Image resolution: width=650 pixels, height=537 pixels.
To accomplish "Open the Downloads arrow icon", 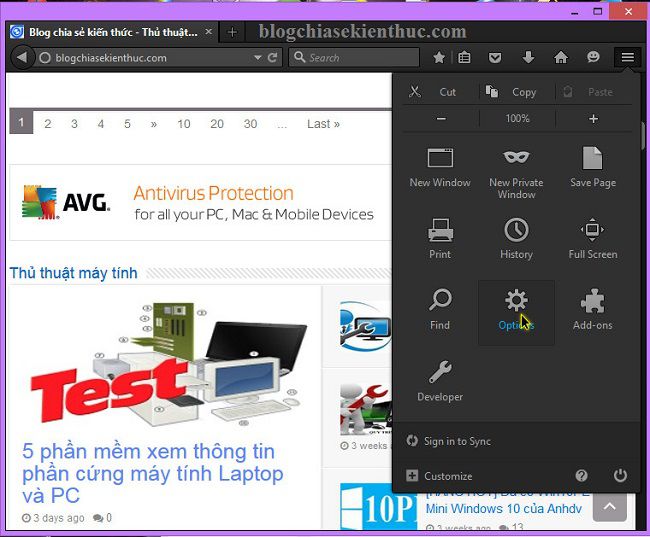I will coord(528,57).
